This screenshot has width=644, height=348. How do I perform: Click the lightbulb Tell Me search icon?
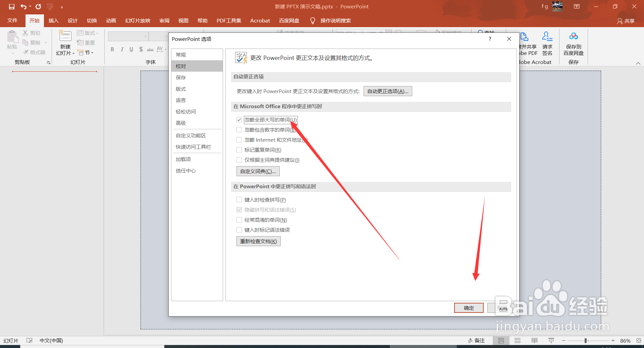click(313, 21)
